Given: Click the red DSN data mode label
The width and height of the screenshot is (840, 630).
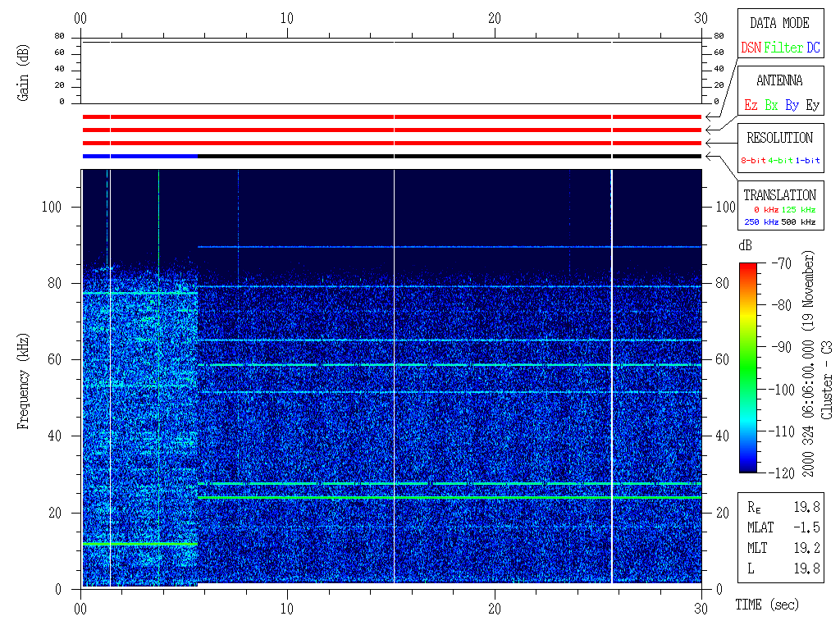Looking at the screenshot, I should coord(751,48).
